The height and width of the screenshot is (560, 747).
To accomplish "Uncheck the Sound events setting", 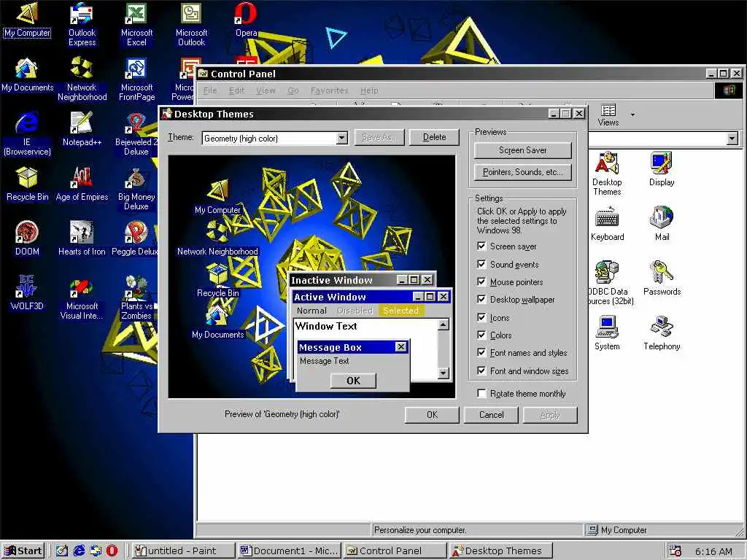I will [x=481, y=264].
